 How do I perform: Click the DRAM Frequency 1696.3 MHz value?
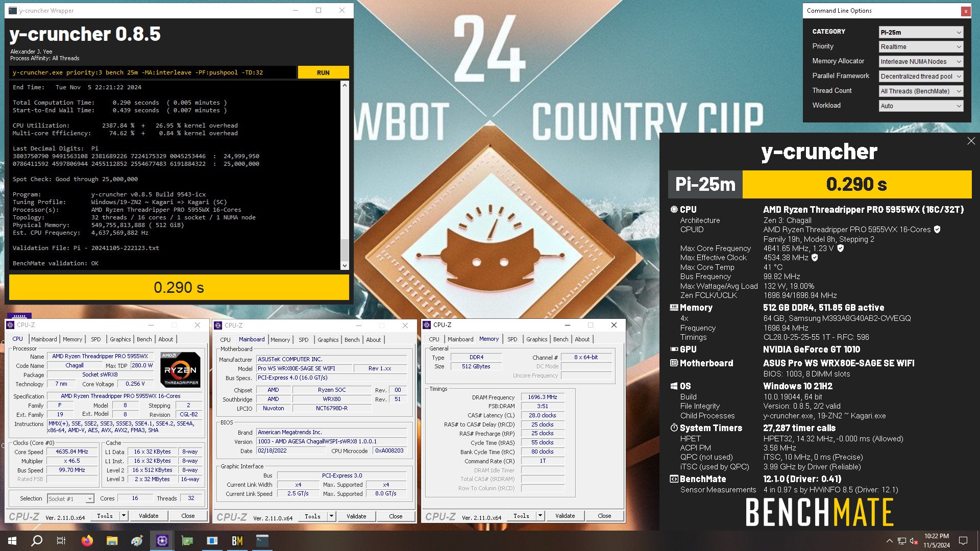point(543,397)
